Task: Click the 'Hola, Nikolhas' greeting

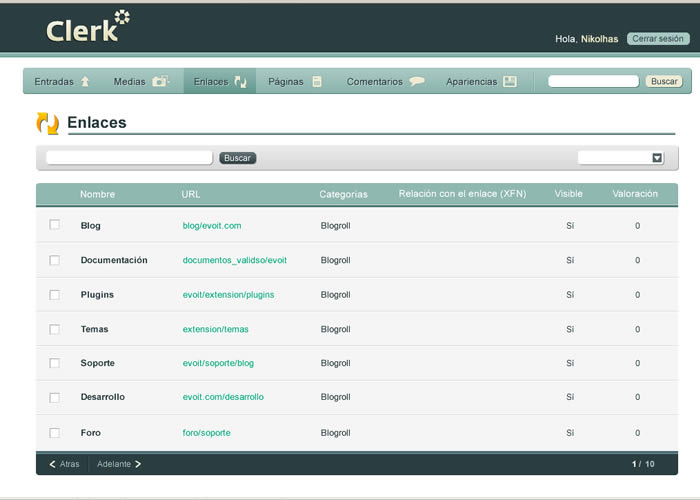Action: (587, 39)
